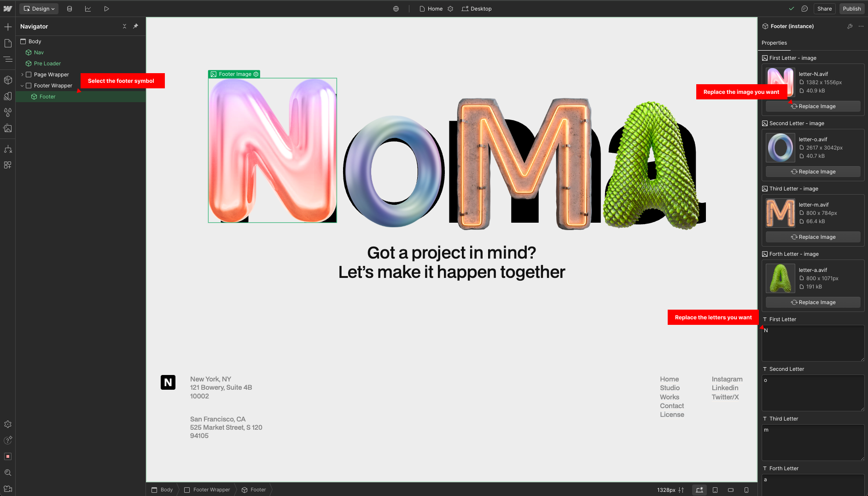Replace Image for letter-m.avif
The width and height of the screenshot is (868, 496).
813,237
